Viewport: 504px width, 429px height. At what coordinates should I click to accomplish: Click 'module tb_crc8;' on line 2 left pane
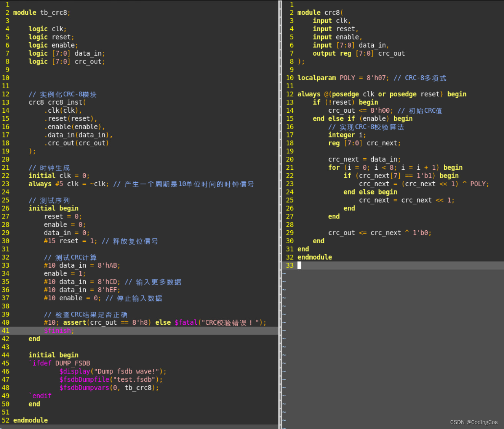pos(42,13)
